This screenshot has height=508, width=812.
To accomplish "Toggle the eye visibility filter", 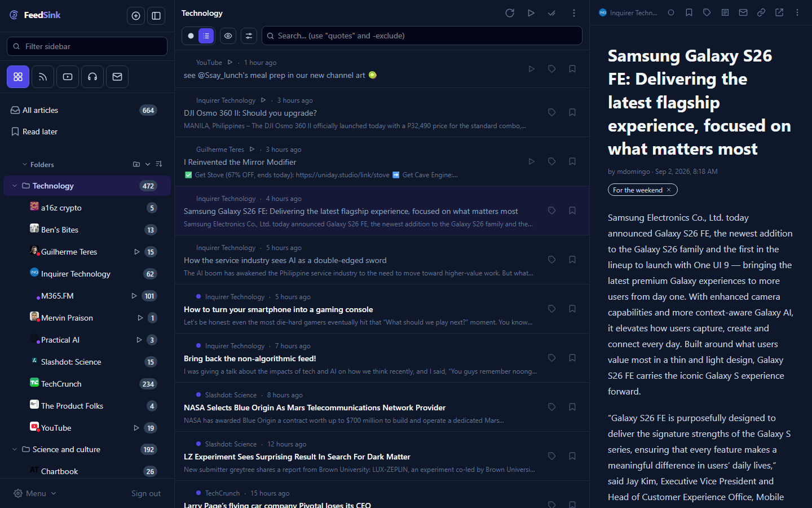I will (228, 36).
